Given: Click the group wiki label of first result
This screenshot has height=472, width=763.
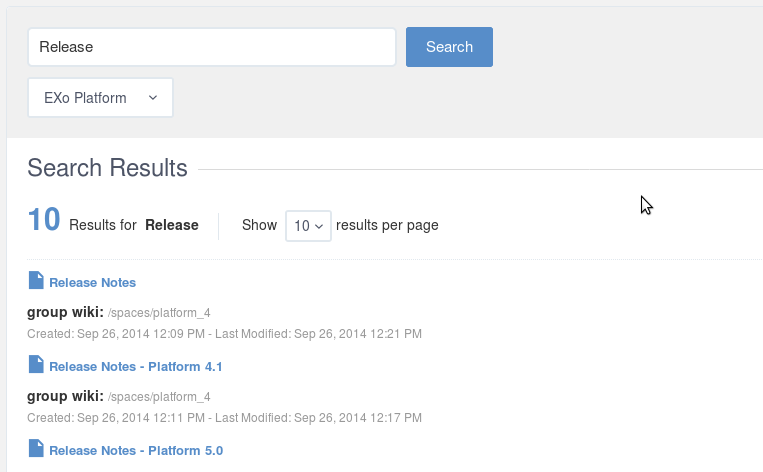Looking at the screenshot, I should tap(65, 312).
